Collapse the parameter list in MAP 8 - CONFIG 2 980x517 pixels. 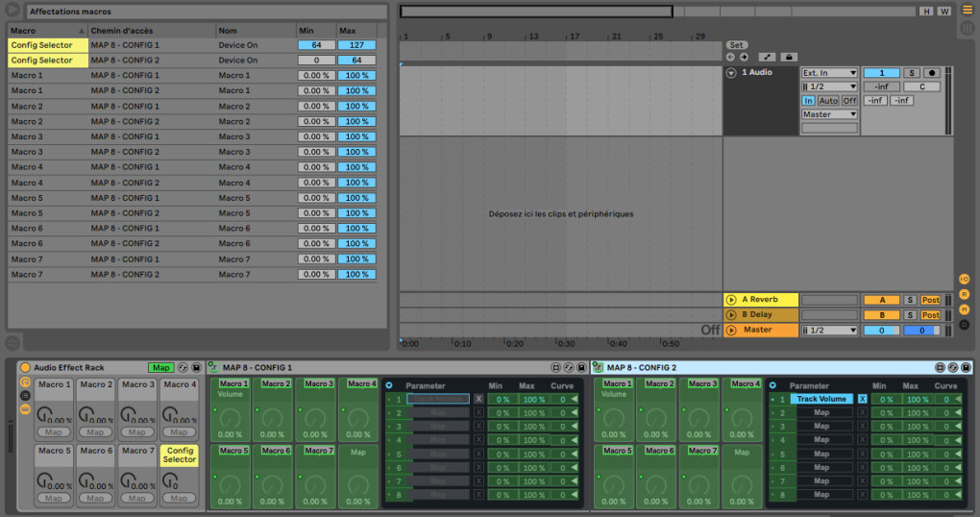[772, 385]
